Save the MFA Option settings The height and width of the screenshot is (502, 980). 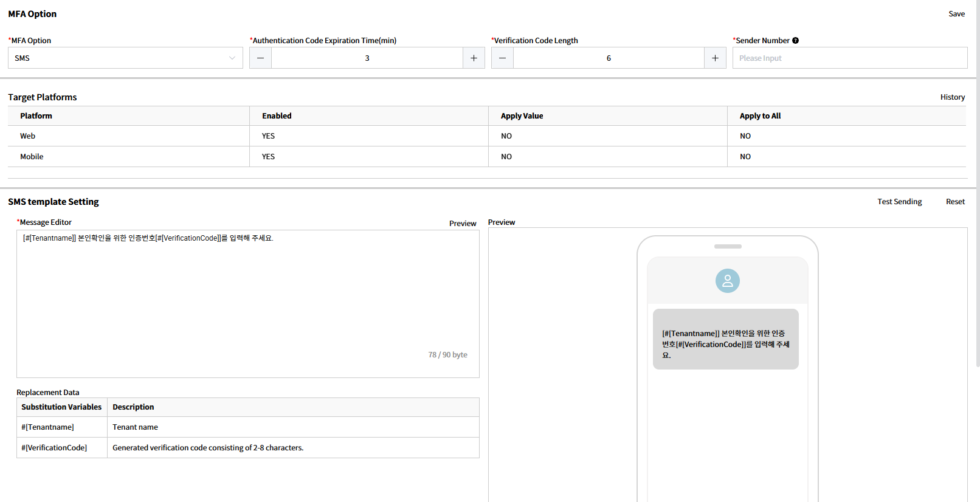pos(956,14)
